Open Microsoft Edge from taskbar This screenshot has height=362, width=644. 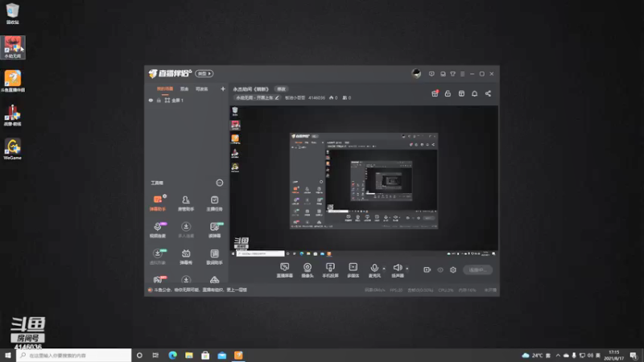[x=172, y=355]
